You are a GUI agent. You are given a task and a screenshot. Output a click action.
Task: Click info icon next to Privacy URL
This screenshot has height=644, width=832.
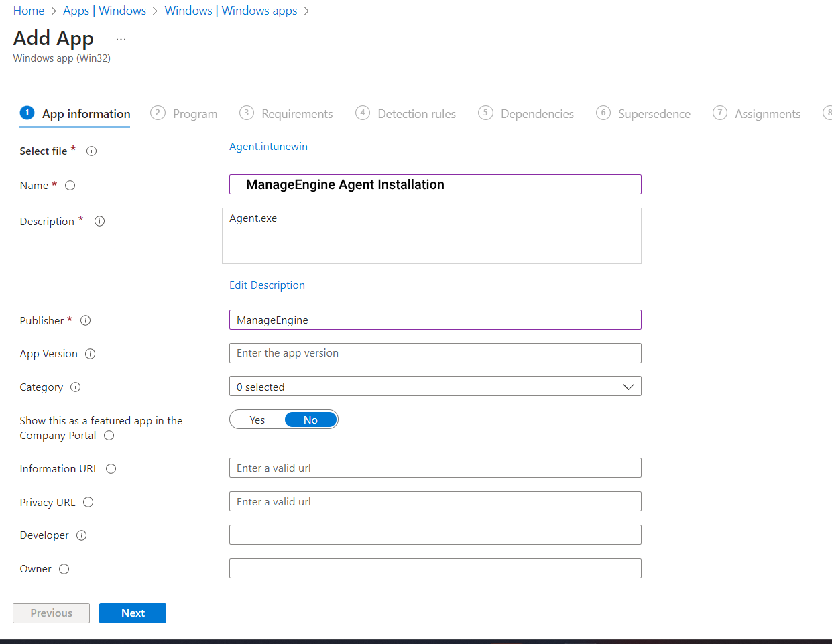pos(88,502)
